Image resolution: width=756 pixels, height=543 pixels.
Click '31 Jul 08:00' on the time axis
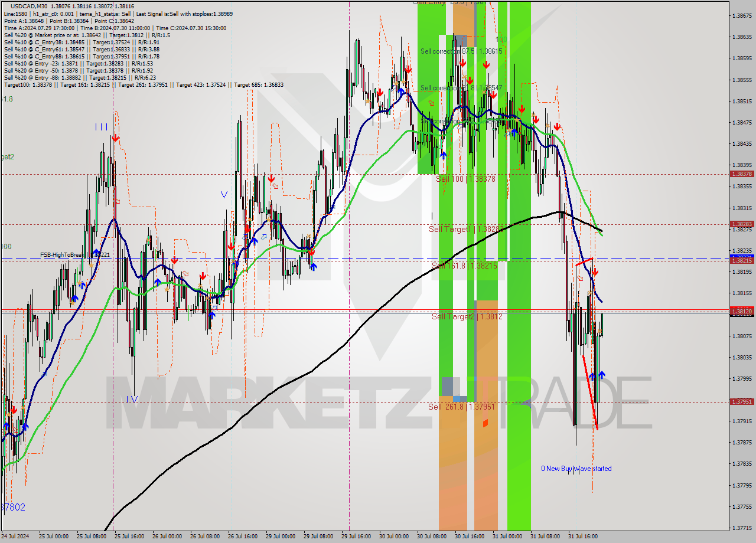coord(545,537)
